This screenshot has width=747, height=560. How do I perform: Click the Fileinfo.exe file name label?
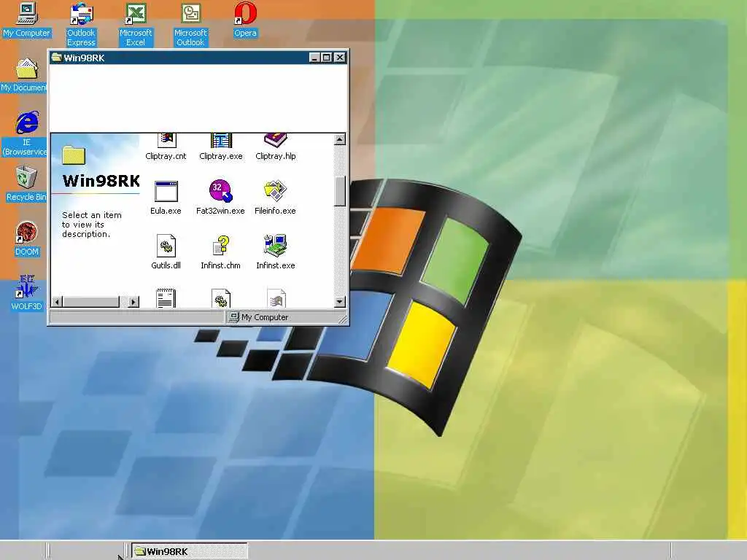(275, 211)
